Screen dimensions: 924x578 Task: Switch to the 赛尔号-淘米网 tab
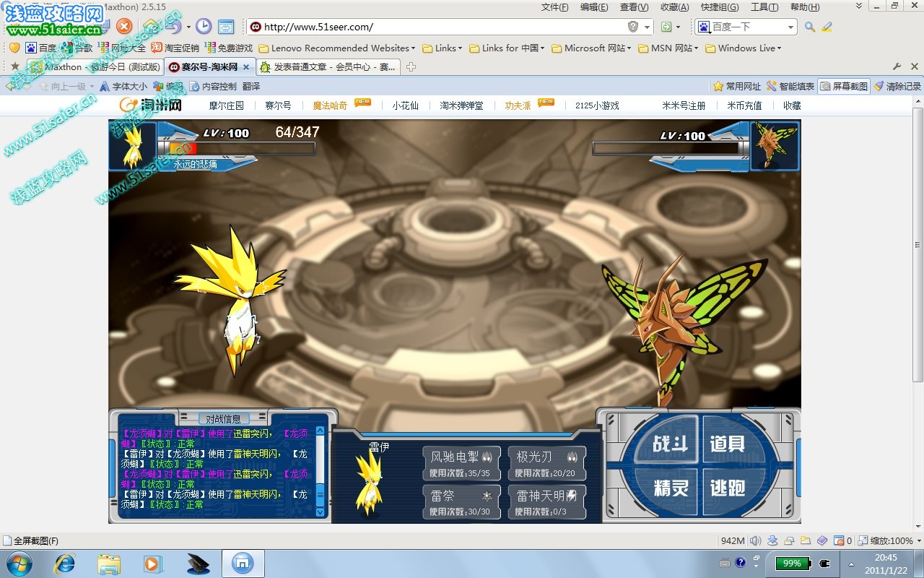point(209,67)
